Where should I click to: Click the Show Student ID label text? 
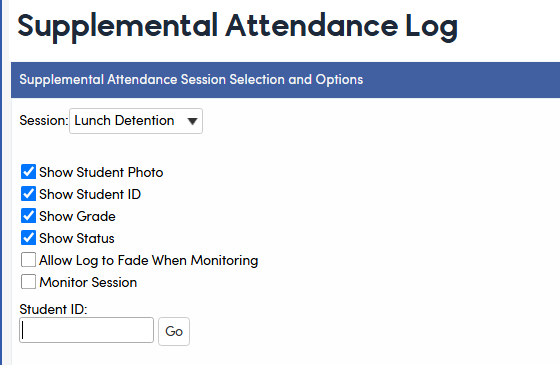point(90,194)
